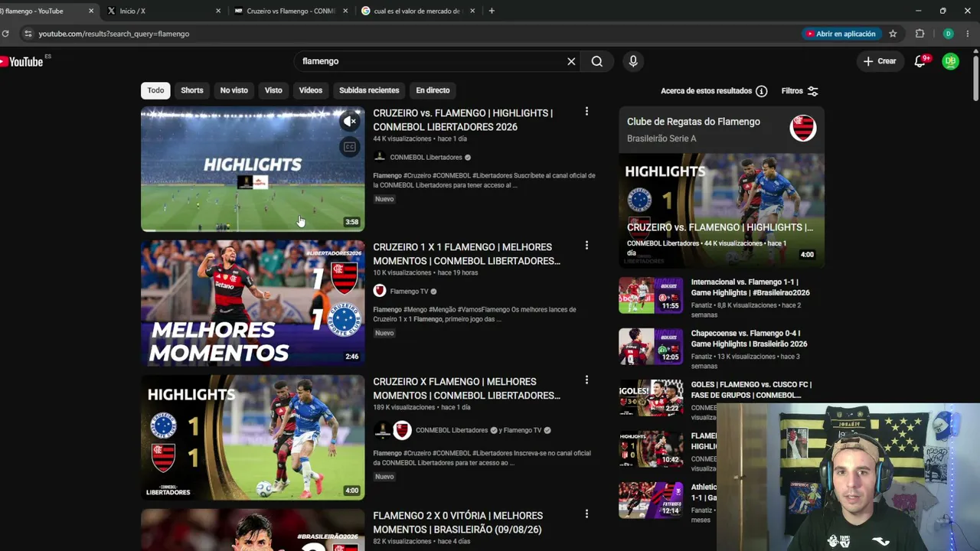Viewport: 980px width, 551px height.
Task: View site information icon in address bar
Action: pos(28,34)
